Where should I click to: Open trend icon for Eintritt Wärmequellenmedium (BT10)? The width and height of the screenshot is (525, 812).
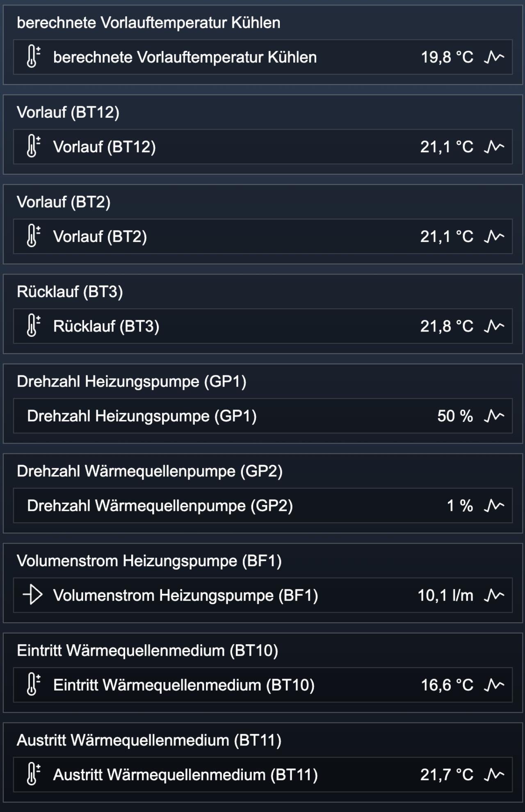494,685
